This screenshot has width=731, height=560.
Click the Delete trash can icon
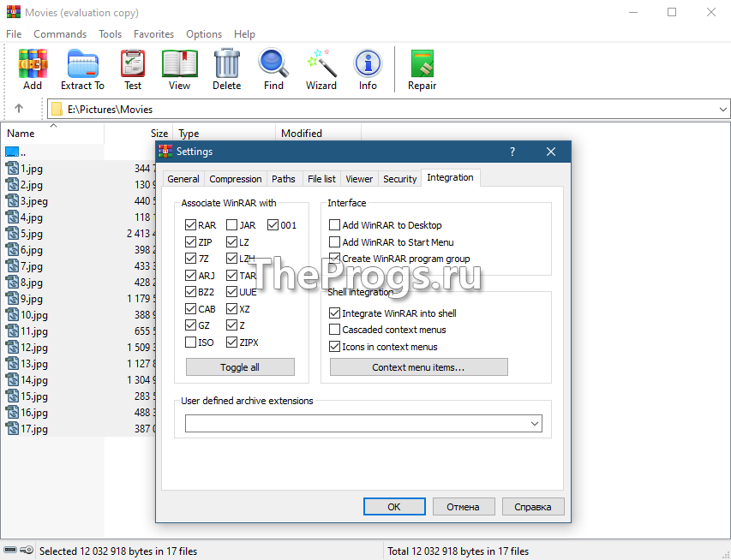227,63
